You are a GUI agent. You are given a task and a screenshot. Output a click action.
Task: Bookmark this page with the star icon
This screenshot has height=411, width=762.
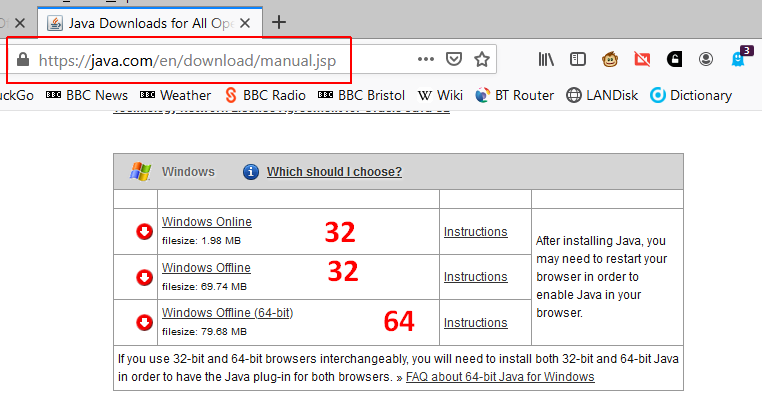(x=482, y=59)
